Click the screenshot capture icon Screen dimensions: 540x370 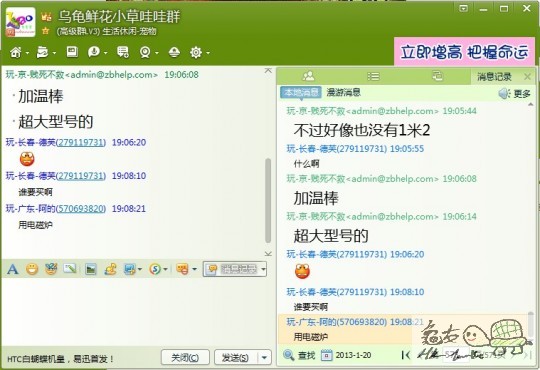tap(129, 269)
